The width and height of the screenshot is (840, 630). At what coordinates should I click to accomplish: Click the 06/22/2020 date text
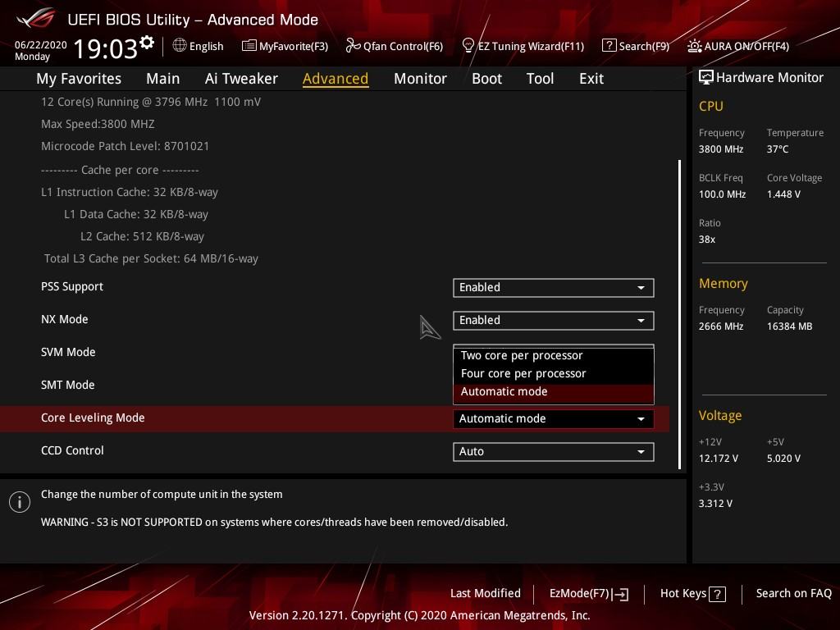pos(41,45)
